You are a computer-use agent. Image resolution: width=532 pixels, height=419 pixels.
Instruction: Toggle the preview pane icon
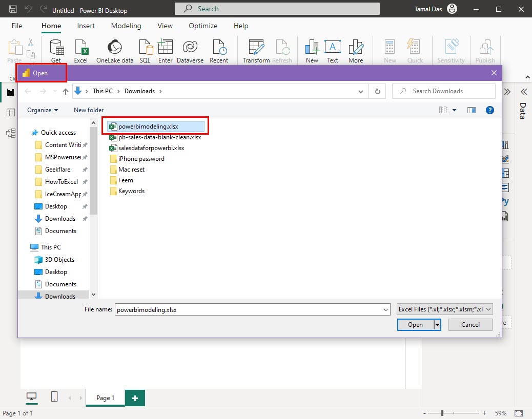[x=472, y=110]
